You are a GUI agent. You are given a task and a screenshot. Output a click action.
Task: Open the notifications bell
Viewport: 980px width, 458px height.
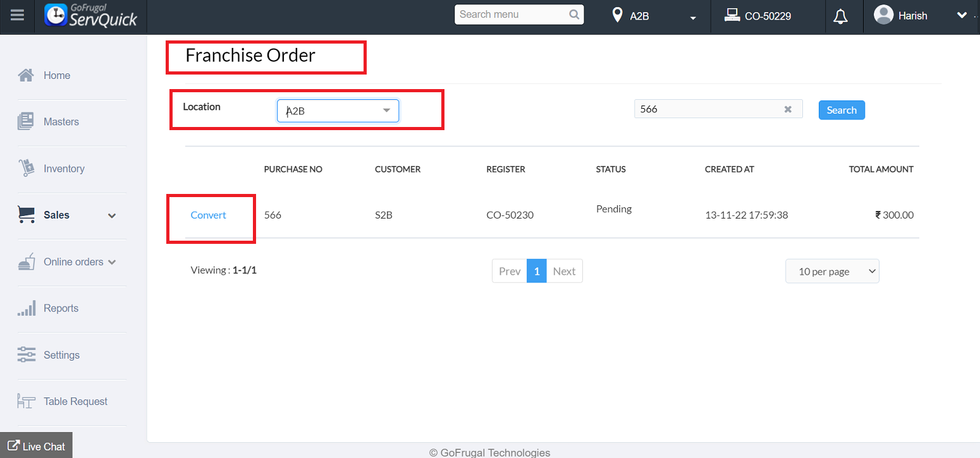(x=840, y=16)
